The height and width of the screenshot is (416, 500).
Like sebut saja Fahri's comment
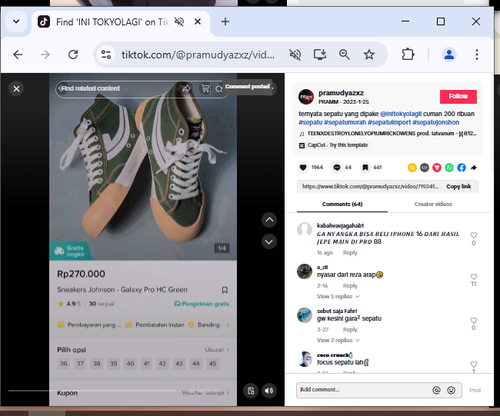pyautogui.click(x=473, y=321)
